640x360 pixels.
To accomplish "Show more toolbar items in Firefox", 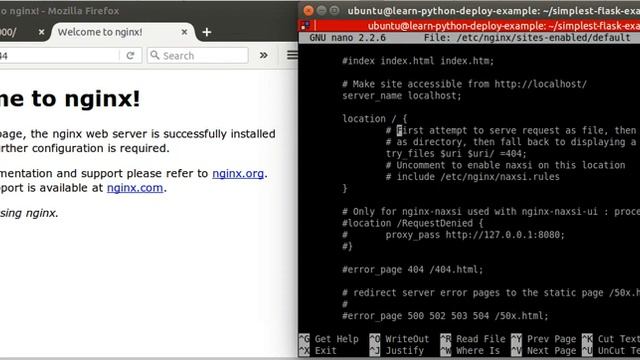I will (264, 55).
